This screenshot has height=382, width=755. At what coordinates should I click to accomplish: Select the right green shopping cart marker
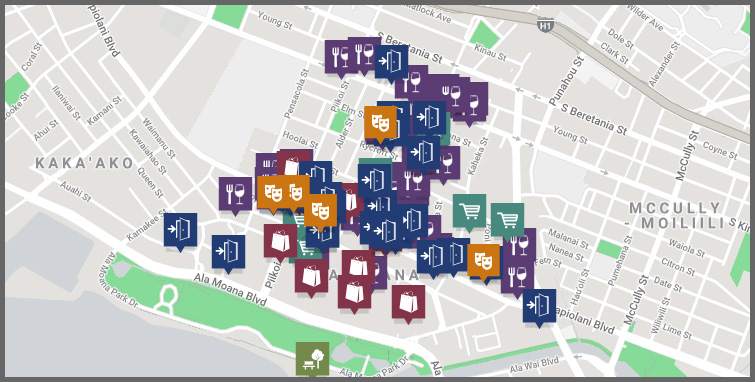tap(508, 221)
